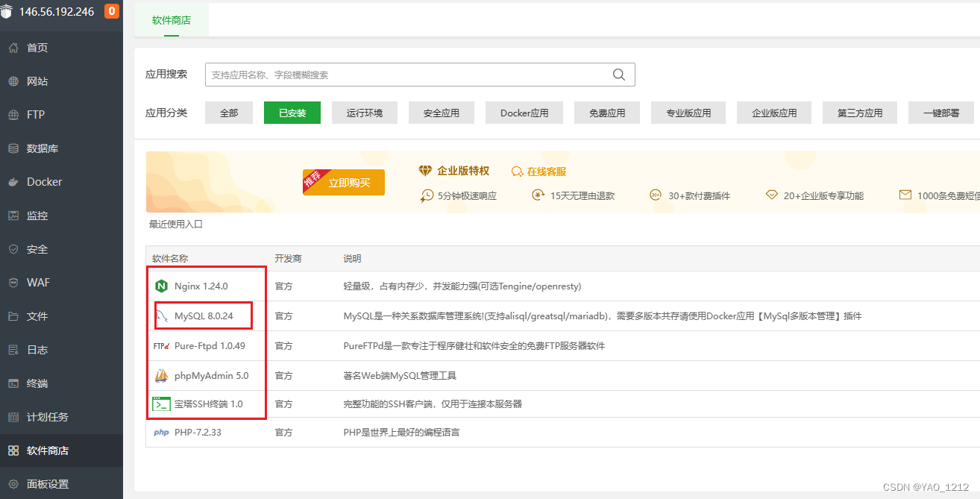Screen dimensions: 980x499
Task: Open Nginx 1.24.0 software entry
Action: [x=201, y=286]
